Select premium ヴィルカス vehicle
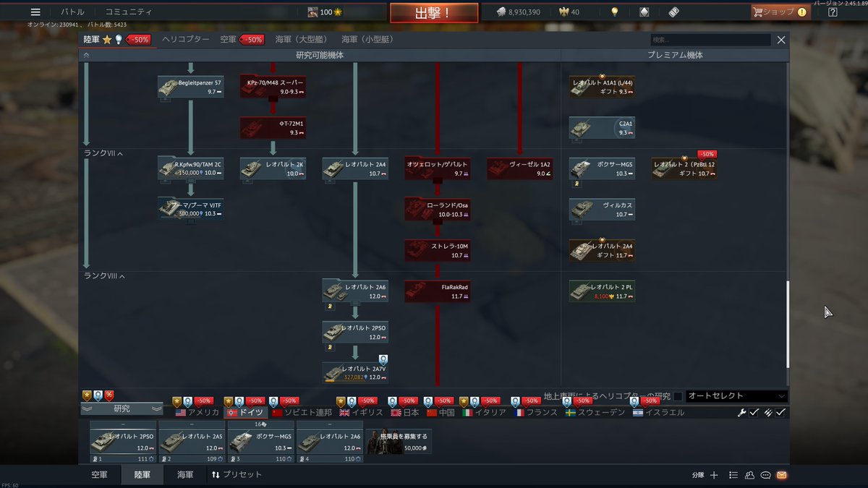The image size is (868, 488). [602, 210]
